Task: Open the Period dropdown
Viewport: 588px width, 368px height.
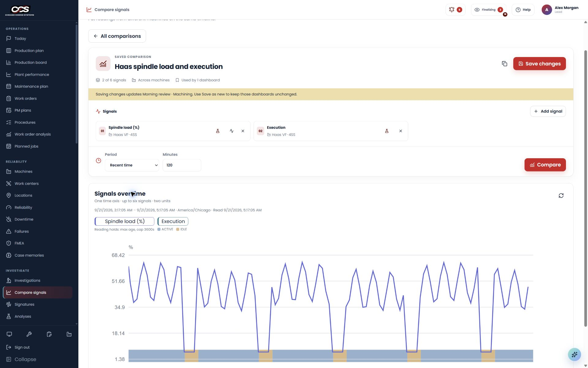Action: click(132, 165)
